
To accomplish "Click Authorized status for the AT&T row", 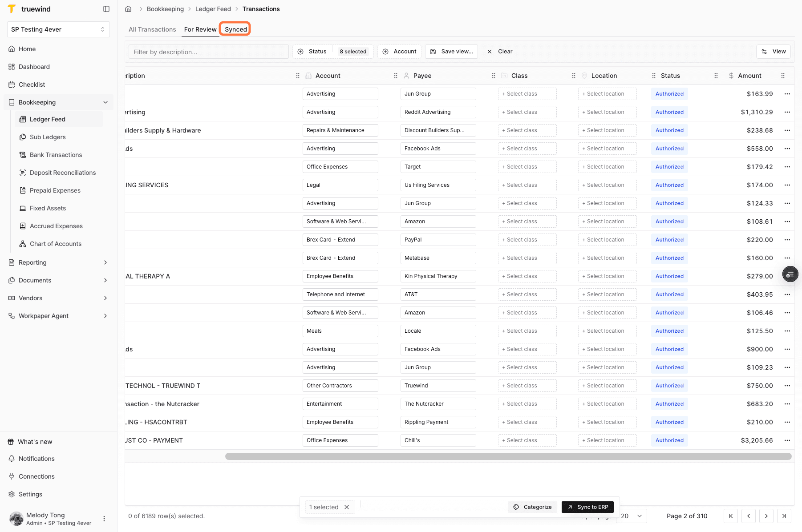I will click(669, 294).
